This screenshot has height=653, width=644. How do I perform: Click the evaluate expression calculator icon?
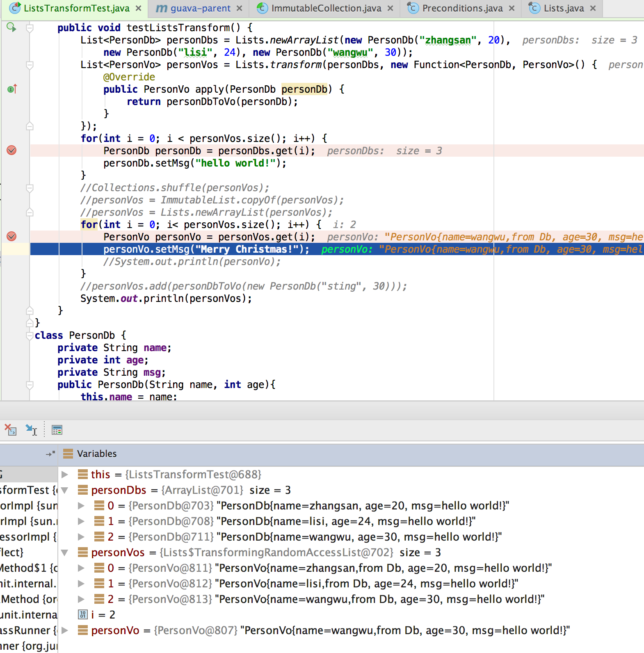57,430
